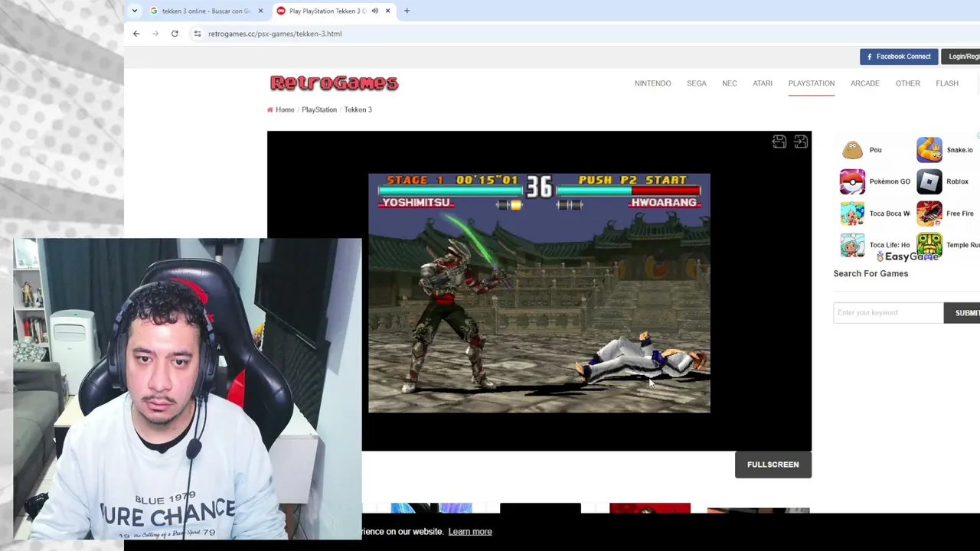Click the Tekken 3 breadcrumb item
Viewport: 980px width, 551px height.
click(x=358, y=109)
